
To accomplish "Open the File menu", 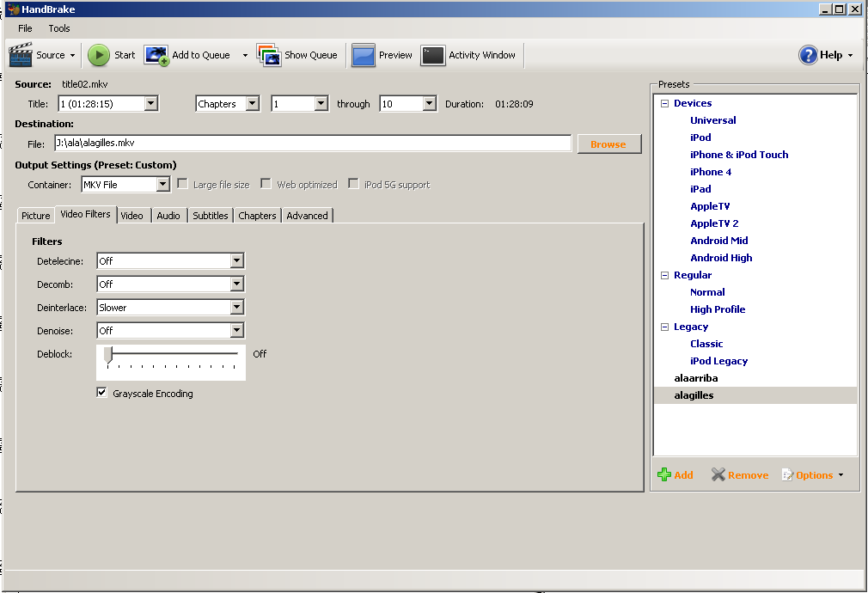I will point(26,28).
